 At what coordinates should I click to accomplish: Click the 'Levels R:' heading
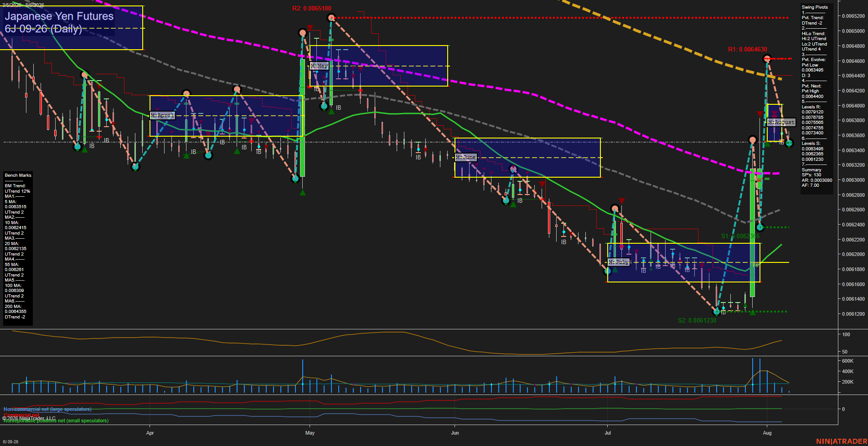[x=811, y=107]
